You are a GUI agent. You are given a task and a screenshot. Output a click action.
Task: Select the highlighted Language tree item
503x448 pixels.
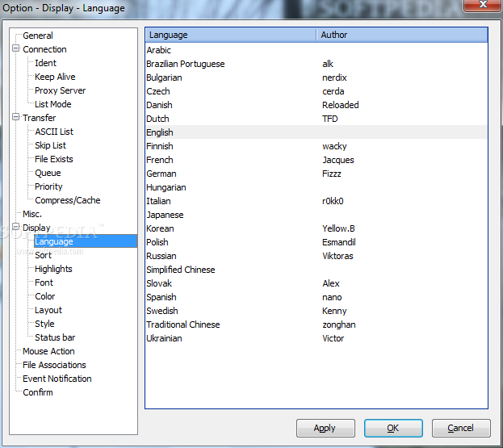[86, 241]
